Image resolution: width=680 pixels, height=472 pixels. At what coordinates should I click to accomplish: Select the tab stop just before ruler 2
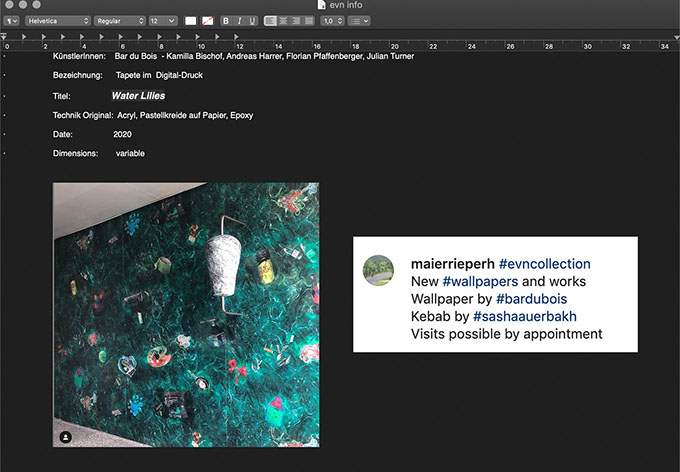click(43, 37)
